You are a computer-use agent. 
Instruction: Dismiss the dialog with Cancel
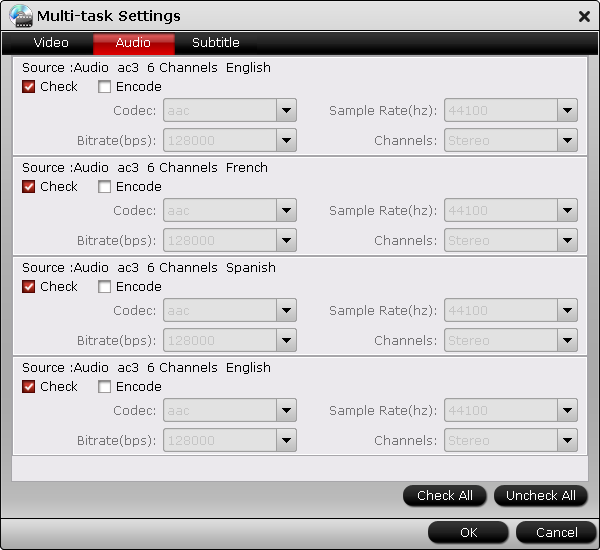(556, 532)
